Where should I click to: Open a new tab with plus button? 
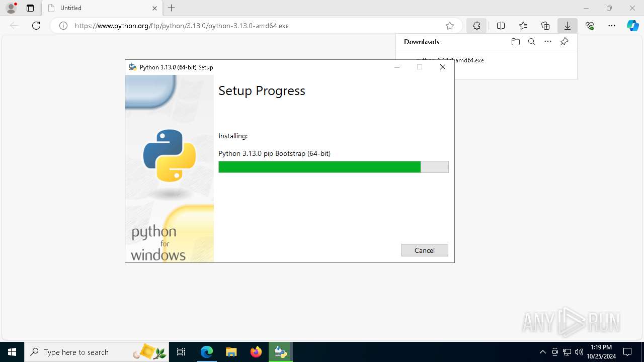click(172, 8)
